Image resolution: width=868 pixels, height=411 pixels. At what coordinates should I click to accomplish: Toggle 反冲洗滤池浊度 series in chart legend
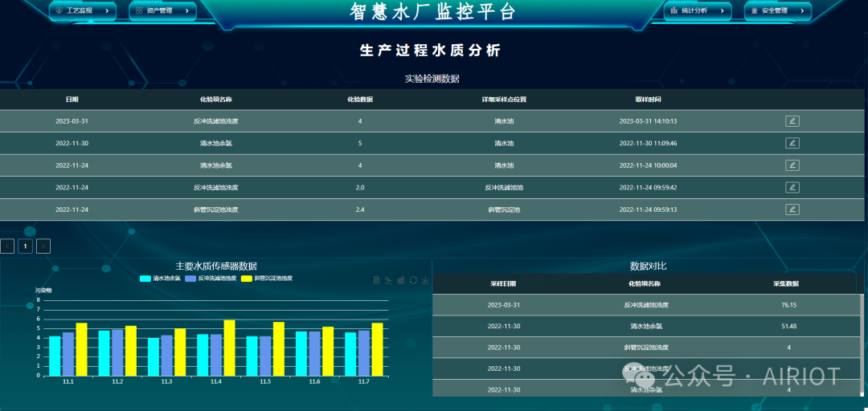tap(211, 279)
